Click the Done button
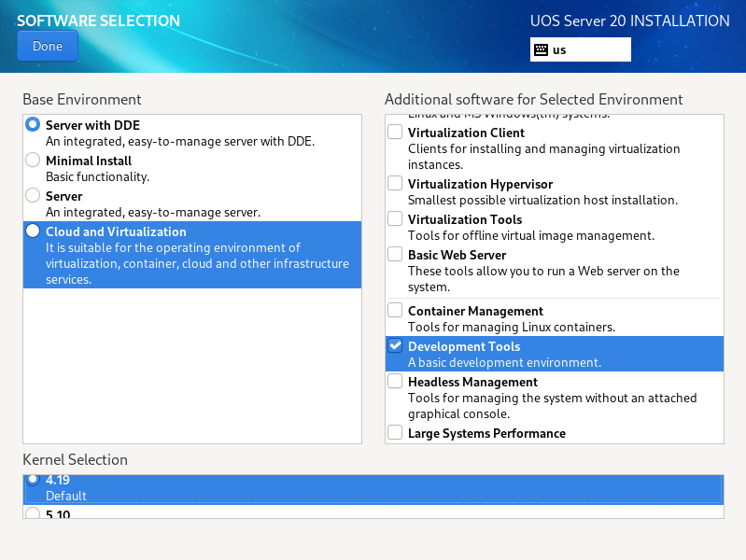Viewport: 746px width, 560px height. [48, 46]
